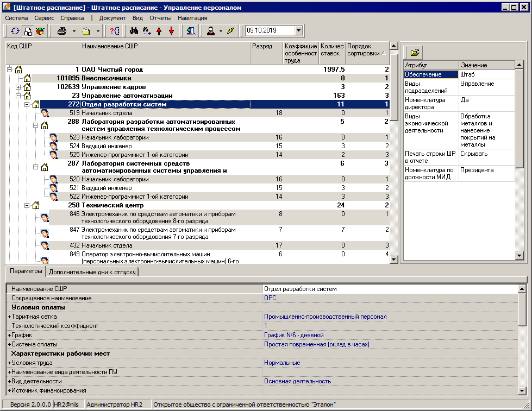Click person icon of 524 Ведущий инженер
532x411 pixels.
53,146
